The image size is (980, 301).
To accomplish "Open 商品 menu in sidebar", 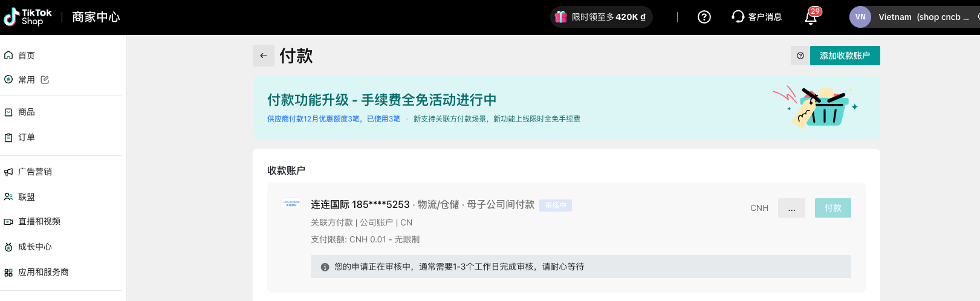I will (27, 112).
